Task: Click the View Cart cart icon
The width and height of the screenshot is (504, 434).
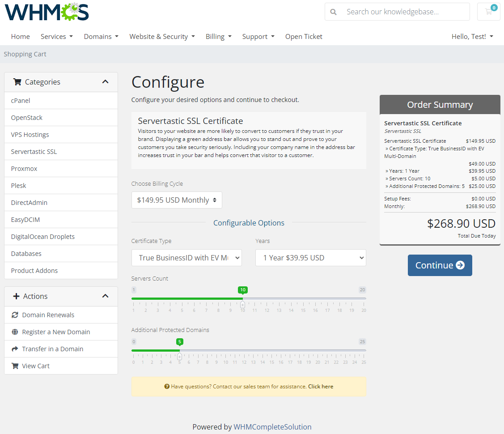Action: point(15,366)
